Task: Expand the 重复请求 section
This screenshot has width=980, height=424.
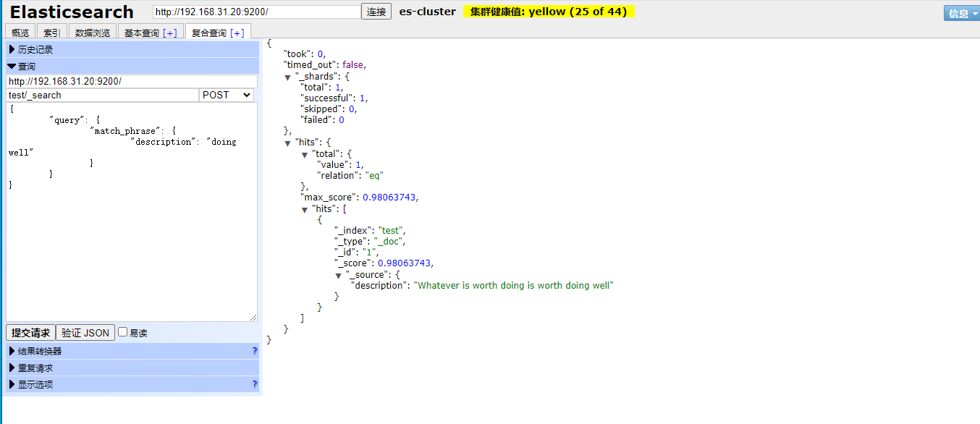Action: point(35,368)
